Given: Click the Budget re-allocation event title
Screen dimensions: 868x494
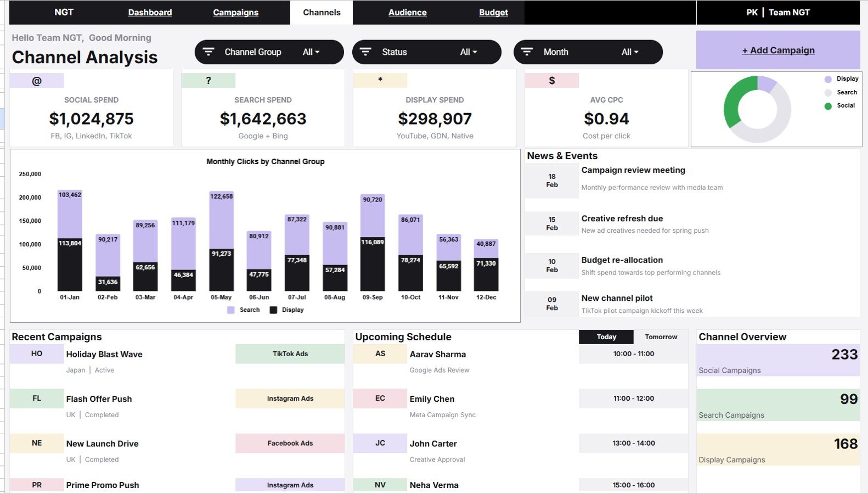Looking at the screenshot, I should [622, 260].
